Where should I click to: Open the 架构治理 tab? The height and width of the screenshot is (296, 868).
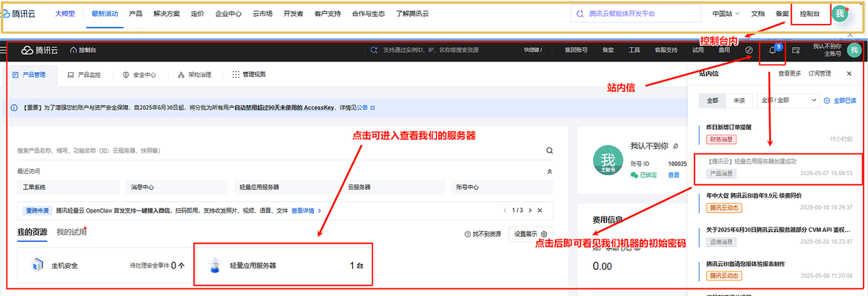[195, 75]
